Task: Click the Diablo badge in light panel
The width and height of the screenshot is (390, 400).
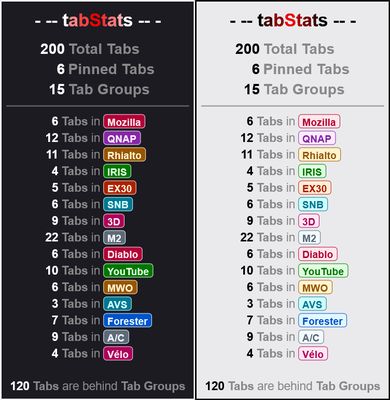Action: [x=318, y=254]
